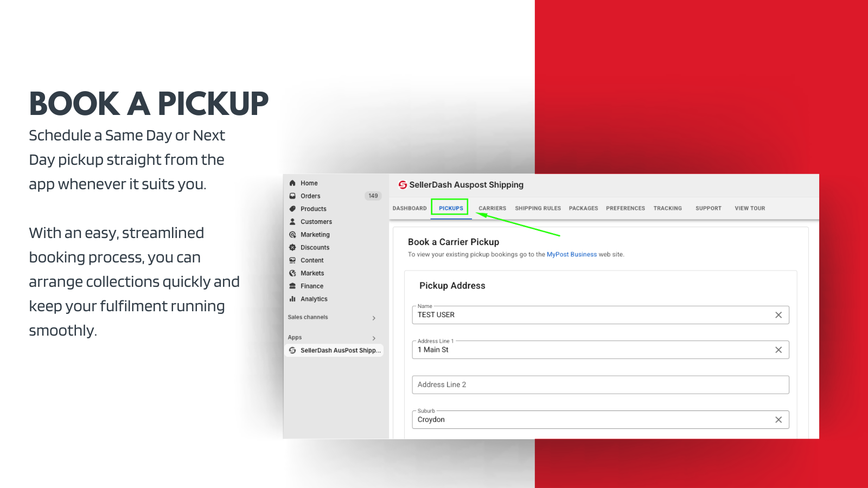Viewport: 868px width, 488px height.
Task: Click the 149 orders count badge
Action: [x=373, y=196]
